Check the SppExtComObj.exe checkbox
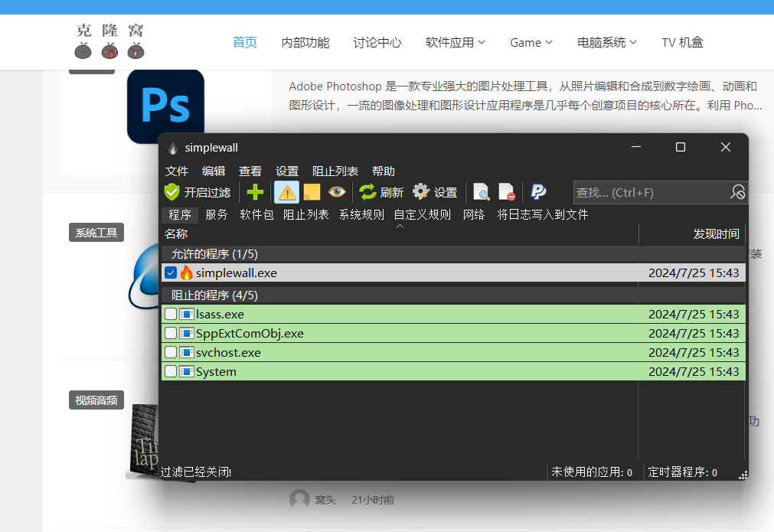Screen dimensions: 774x532 point(171,333)
